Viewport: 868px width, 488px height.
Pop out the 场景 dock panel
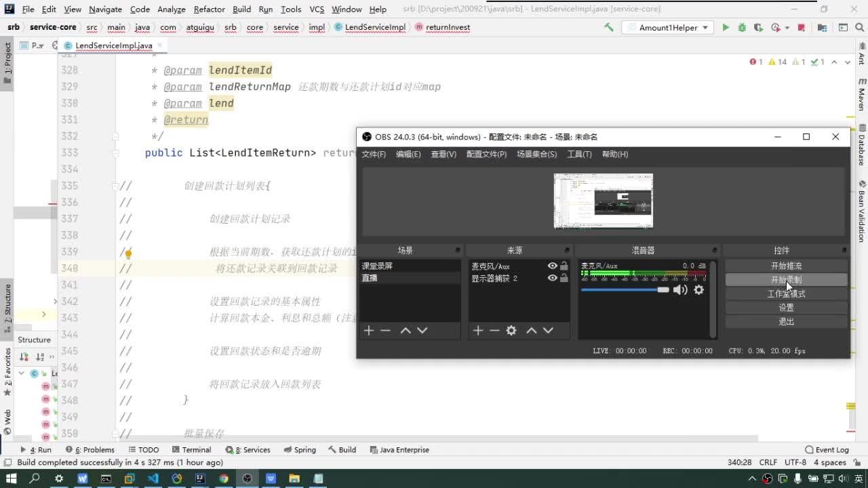(458, 250)
